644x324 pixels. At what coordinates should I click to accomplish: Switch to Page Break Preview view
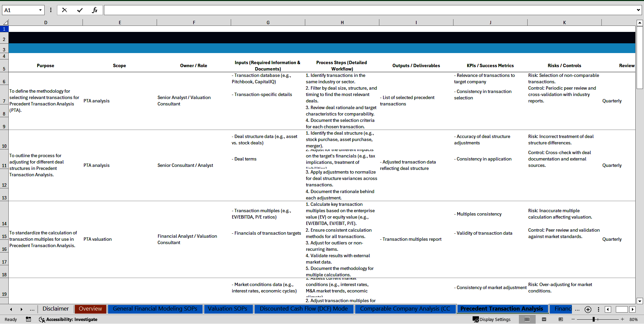[x=561, y=319]
